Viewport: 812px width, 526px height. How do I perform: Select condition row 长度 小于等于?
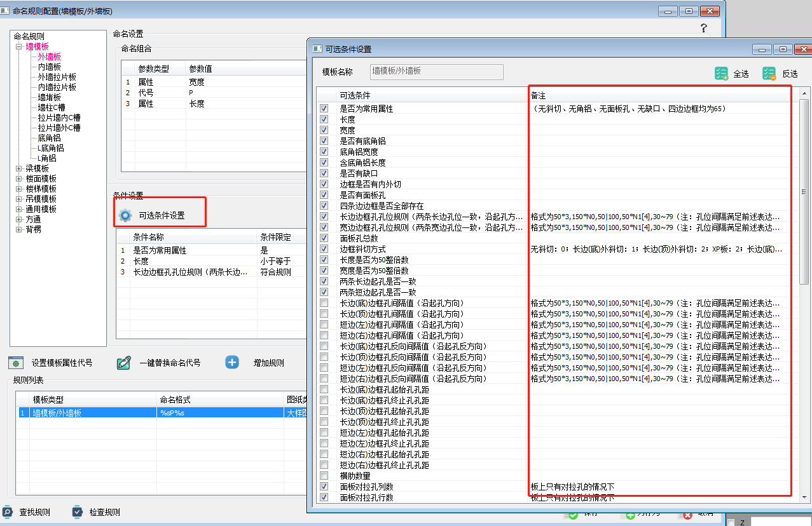[211, 261]
